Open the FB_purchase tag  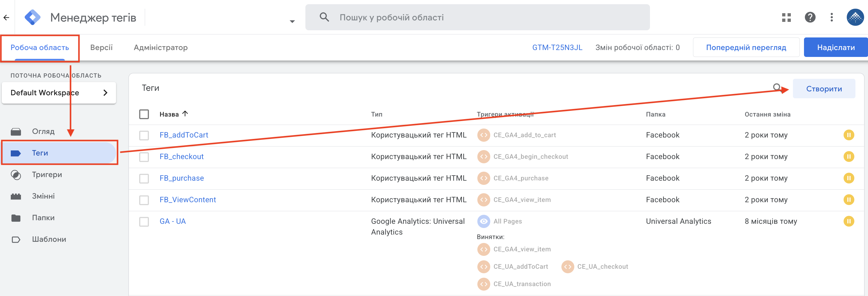182,178
